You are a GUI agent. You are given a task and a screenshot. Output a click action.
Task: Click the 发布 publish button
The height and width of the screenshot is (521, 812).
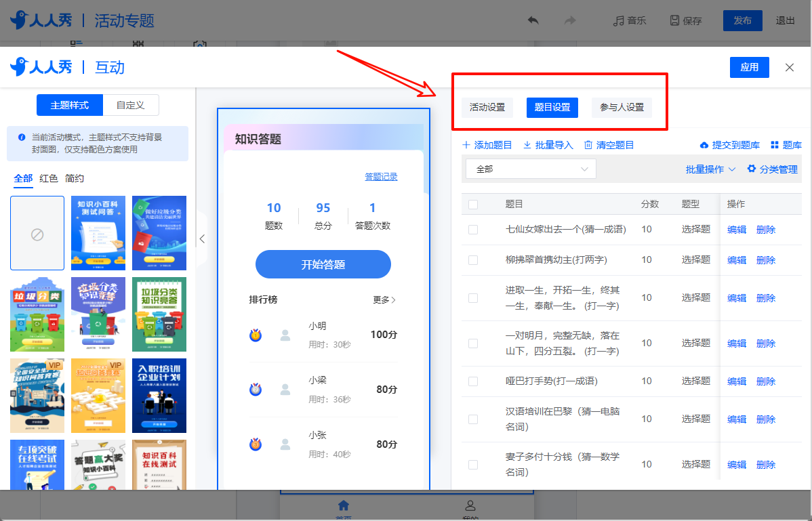743,20
